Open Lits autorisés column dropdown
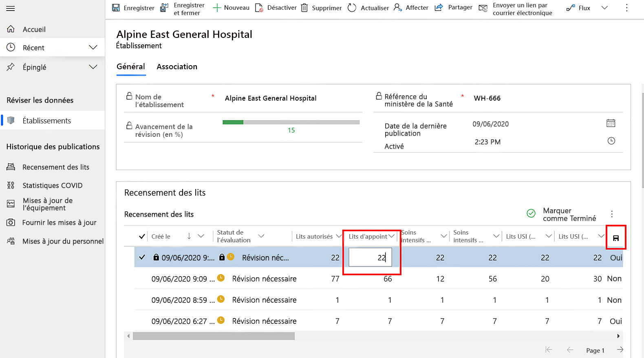This screenshot has width=644, height=358. (339, 236)
